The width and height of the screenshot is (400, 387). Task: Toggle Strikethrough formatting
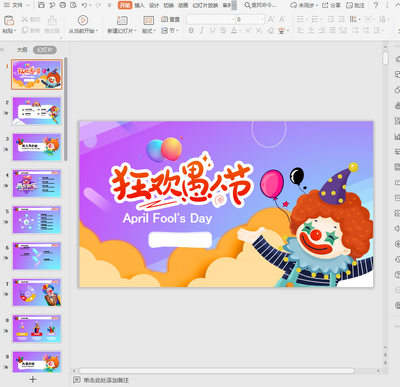[x=223, y=31]
